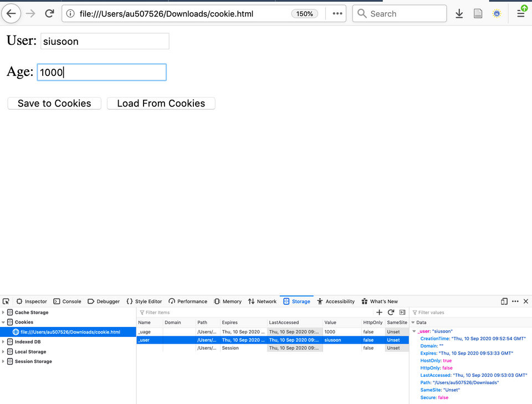This screenshot has height=404, width=532.
Task: Open the Accessibility tab
Action: click(x=336, y=301)
